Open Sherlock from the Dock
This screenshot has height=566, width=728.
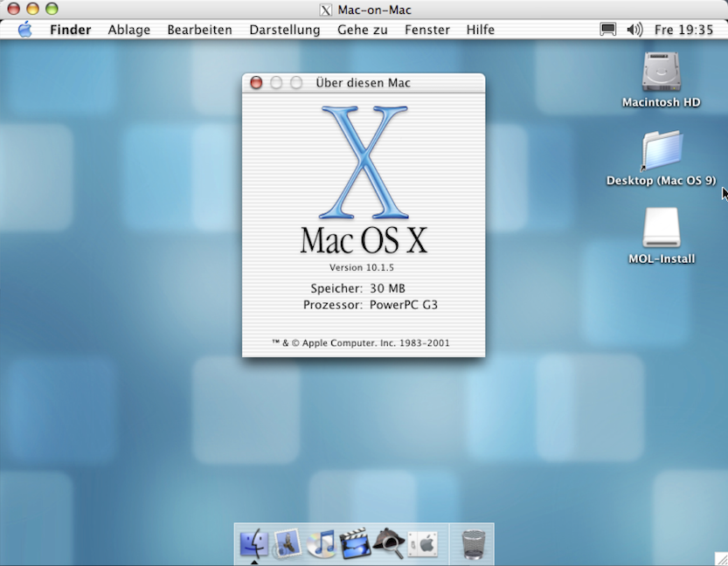(x=389, y=543)
